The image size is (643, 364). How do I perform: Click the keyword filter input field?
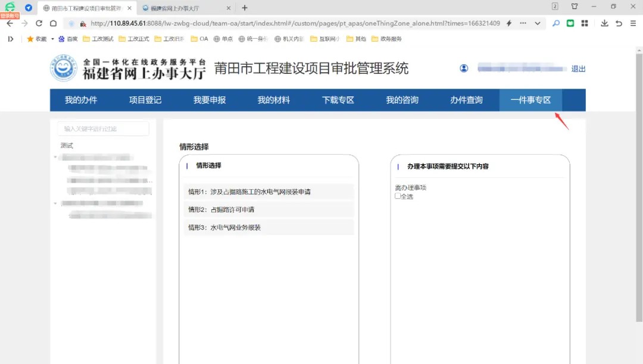tap(103, 128)
